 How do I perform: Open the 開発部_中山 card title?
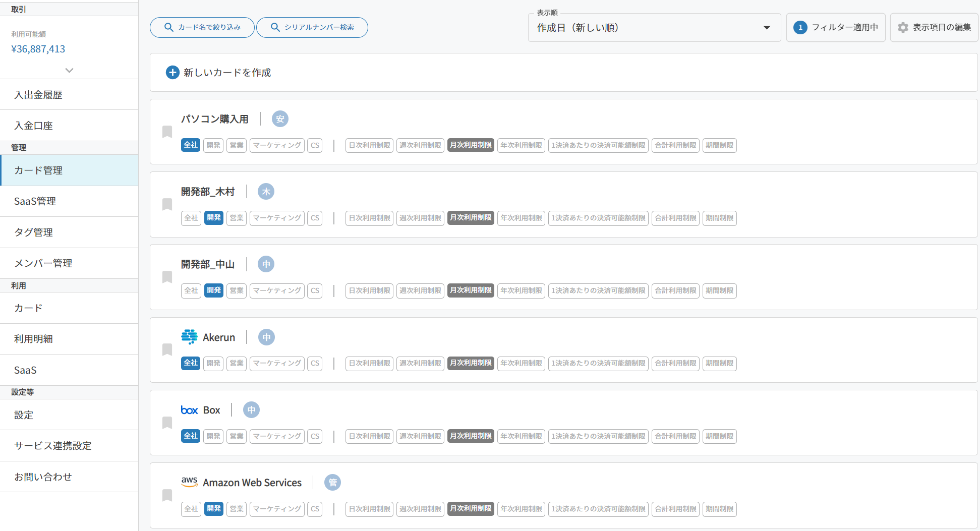tap(208, 264)
